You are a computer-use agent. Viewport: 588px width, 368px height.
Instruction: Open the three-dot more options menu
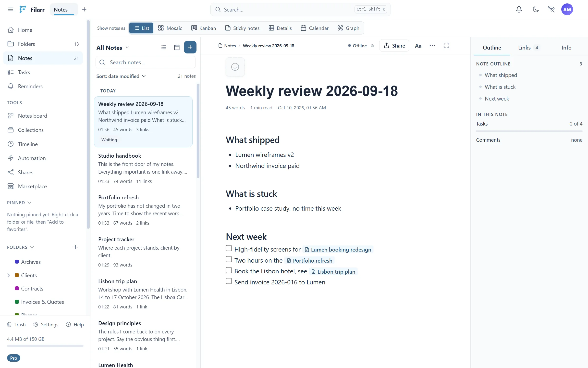pos(432,46)
